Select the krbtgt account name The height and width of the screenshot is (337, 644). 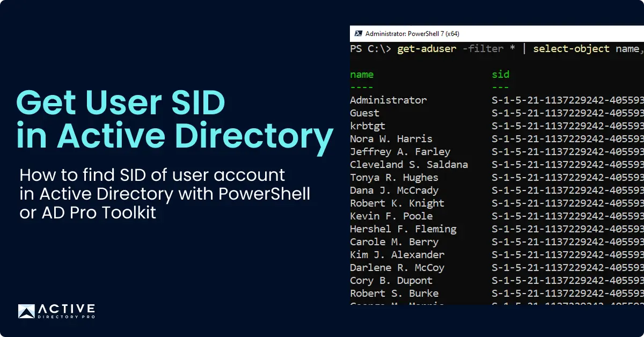pos(368,126)
